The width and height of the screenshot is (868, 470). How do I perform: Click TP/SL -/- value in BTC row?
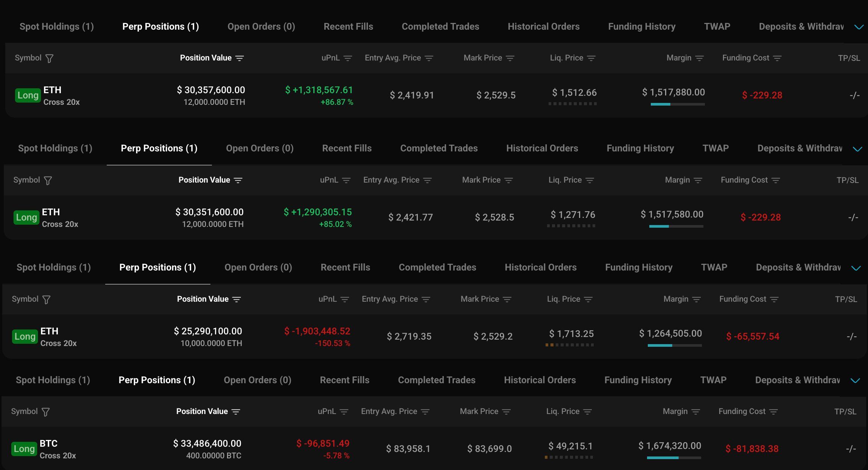pyautogui.click(x=851, y=449)
